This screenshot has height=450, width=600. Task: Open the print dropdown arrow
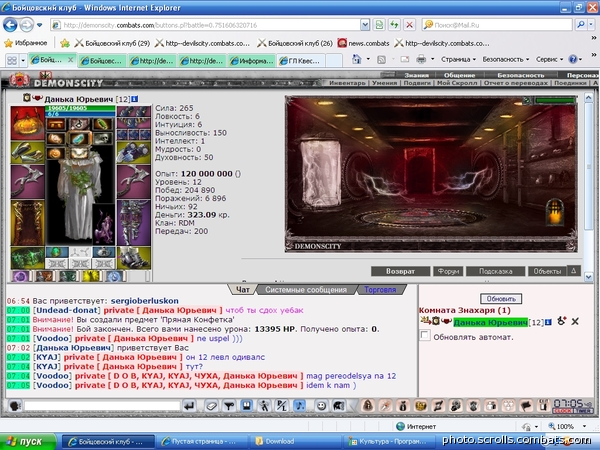[432, 59]
